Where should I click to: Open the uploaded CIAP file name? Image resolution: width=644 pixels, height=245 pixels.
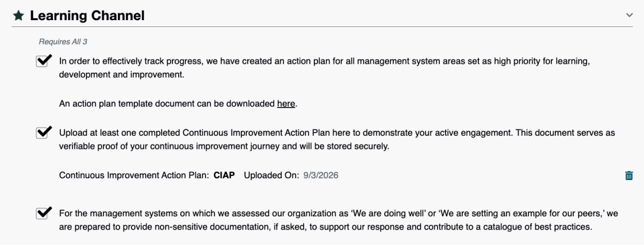point(224,175)
